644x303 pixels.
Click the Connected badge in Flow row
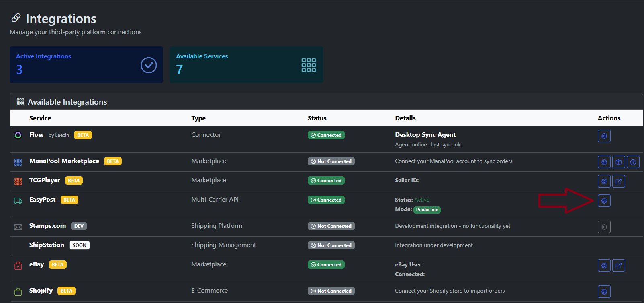[x=326, y=135]
